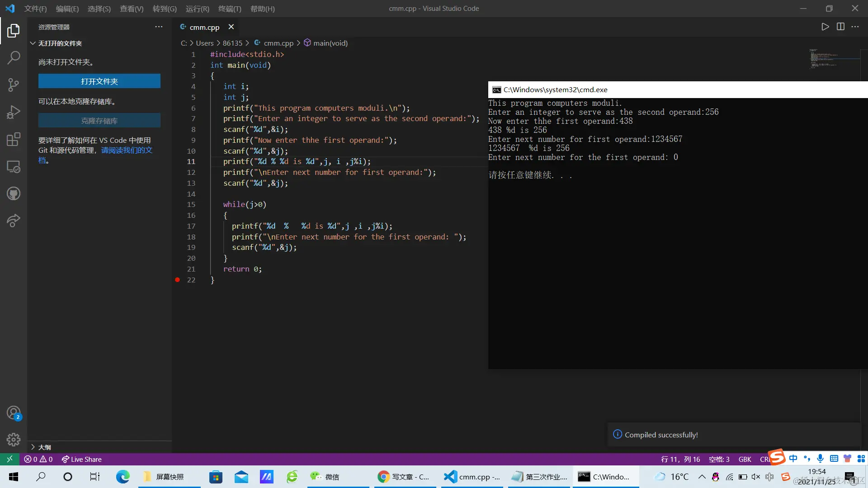
Task: Click Live Share in status bar
Action: pos(82,460)
